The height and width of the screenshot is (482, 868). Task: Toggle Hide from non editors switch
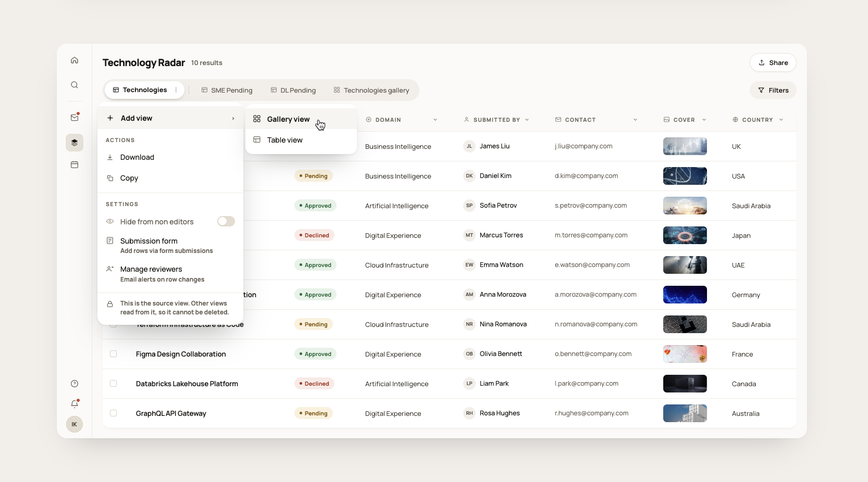click(x=226, y=221)
